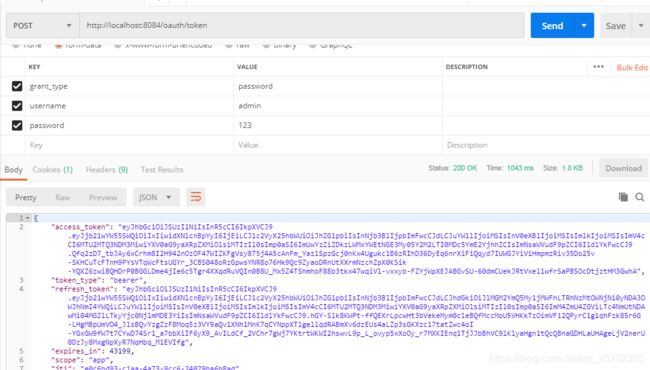This screenshot has width=650, height=370.
Task: Open the Send button arrow menu
Action: pos(584,26)
